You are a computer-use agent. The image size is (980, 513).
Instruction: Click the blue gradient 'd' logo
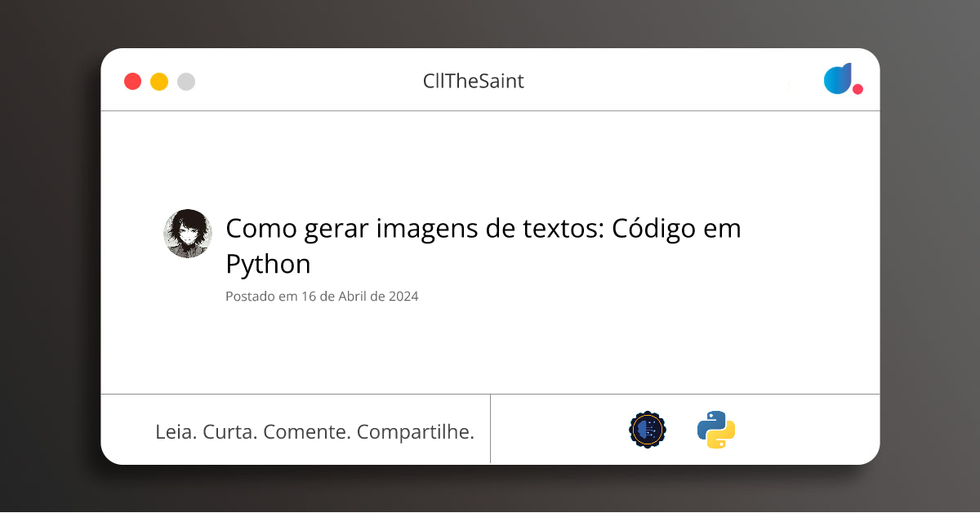click(839, 78)
